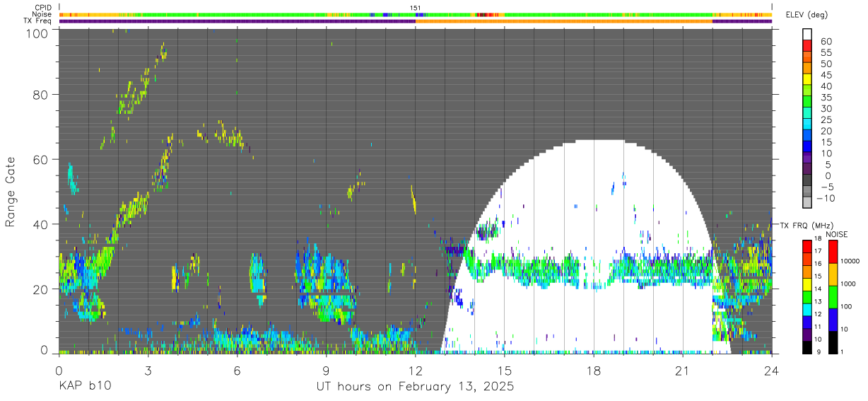
Task: Select the white top segment of ELEV colorbar
Action: [807, 35]
